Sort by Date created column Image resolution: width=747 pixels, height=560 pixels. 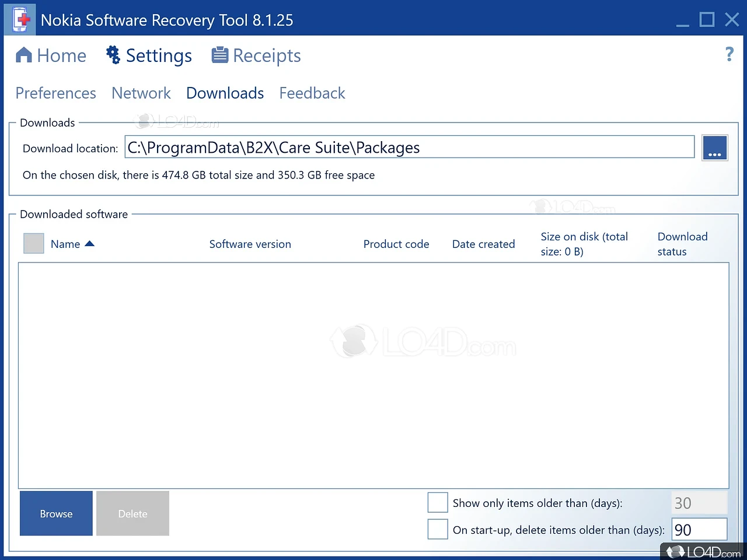point(484,244)
